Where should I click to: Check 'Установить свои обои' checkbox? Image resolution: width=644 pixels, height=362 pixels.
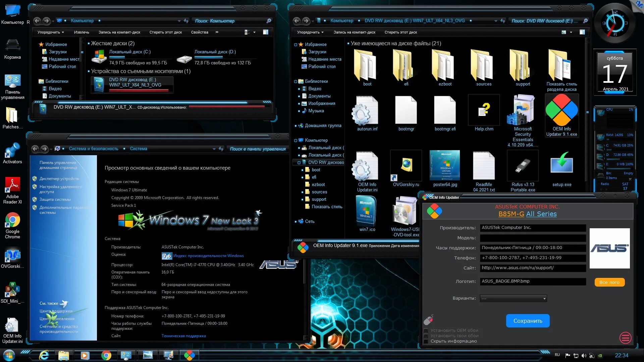[426, 336]
